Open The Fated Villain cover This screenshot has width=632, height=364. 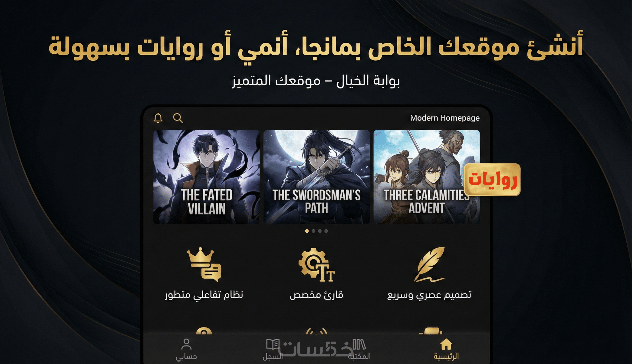206,177
